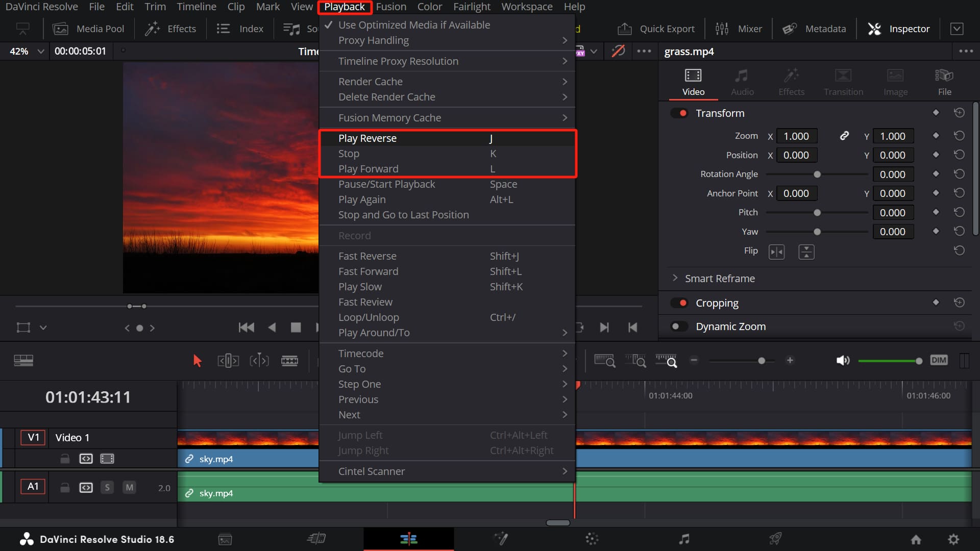980x551 pixels.
Task: Adjust the Rotation Angle slider
Action: click(817, 174)
